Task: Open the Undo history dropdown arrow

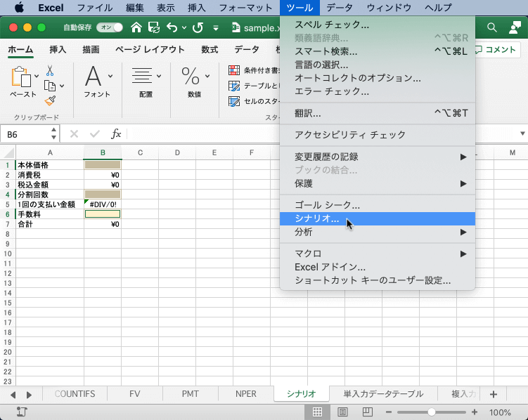Action: pyautogui.click(x=184, y=27)
